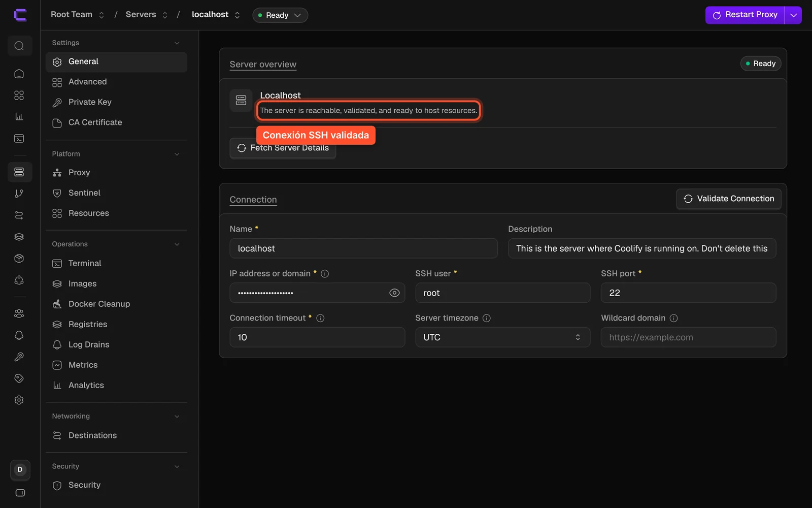Click the Restart Proxy button
Viewport: 812px width, 508px height.
tap(745, 15)
